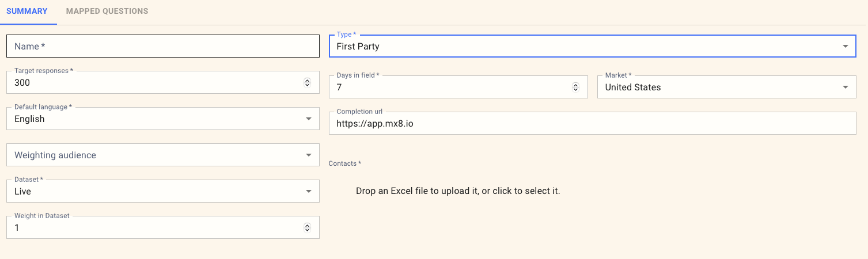Click the Target responses field

154,83
